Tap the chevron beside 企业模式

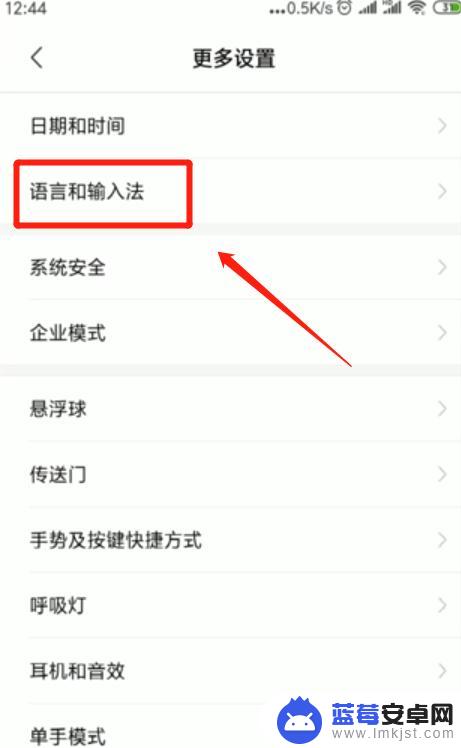pos(442,332)
